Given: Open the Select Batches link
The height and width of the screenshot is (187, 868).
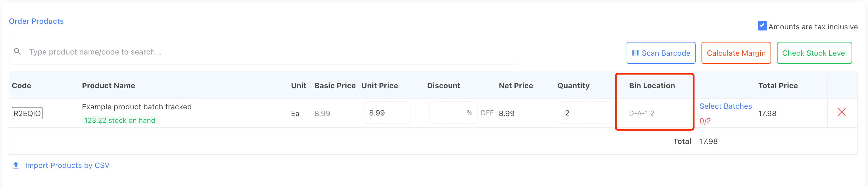Looking at the screenshot, I should coord(726,106).
